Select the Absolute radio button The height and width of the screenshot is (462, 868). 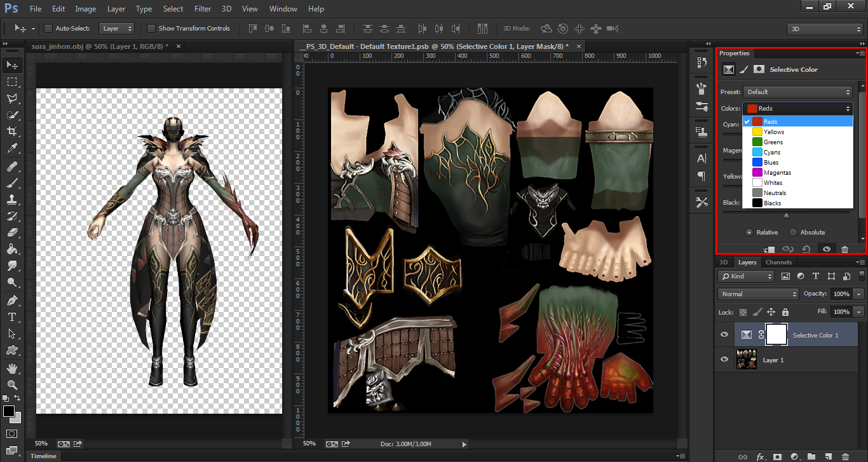coord(793,232)
